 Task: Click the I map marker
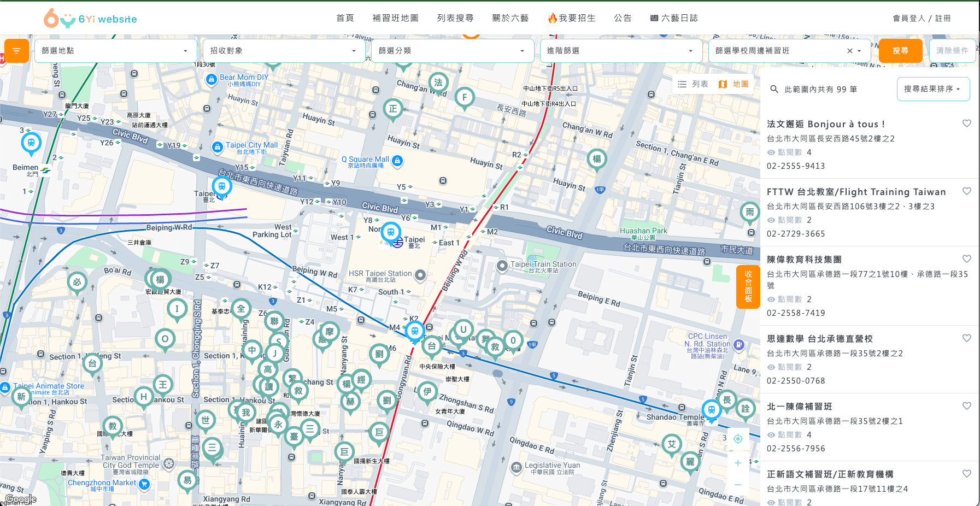click(x=177, y=309)
